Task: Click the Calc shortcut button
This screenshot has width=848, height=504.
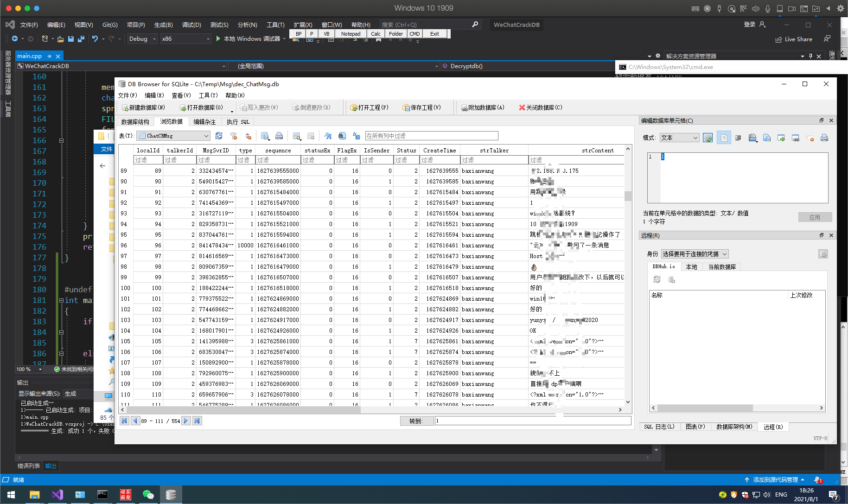Action: click(376, 34)
